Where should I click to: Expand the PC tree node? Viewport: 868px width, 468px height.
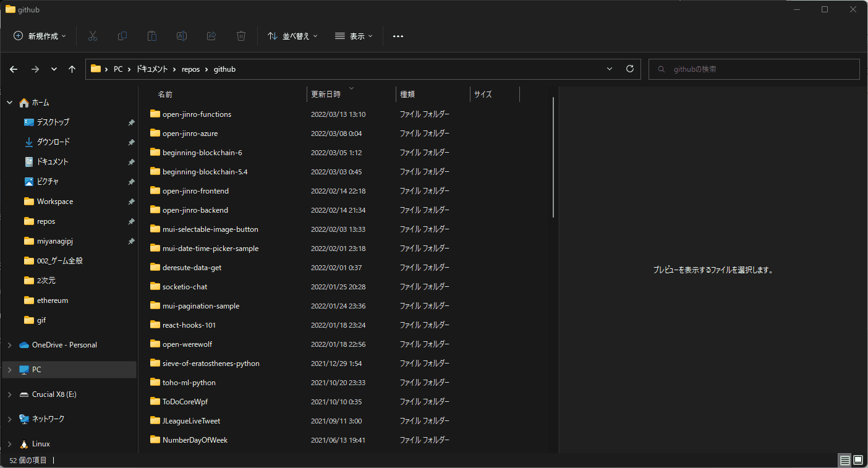[x=9, y=370]
